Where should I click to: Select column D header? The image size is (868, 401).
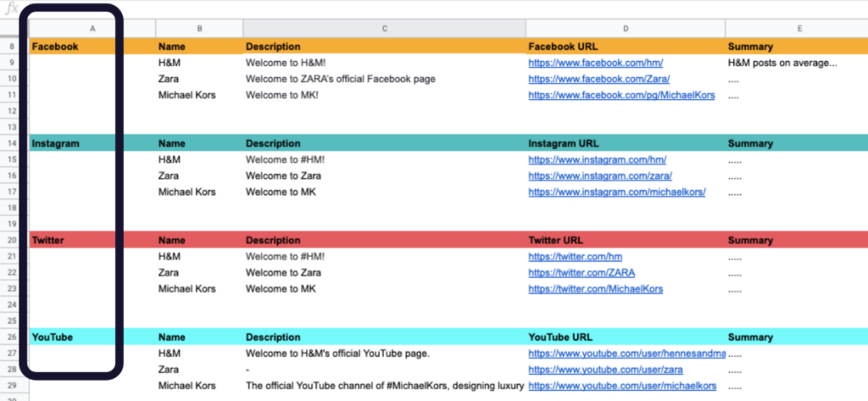pos(626,28)
